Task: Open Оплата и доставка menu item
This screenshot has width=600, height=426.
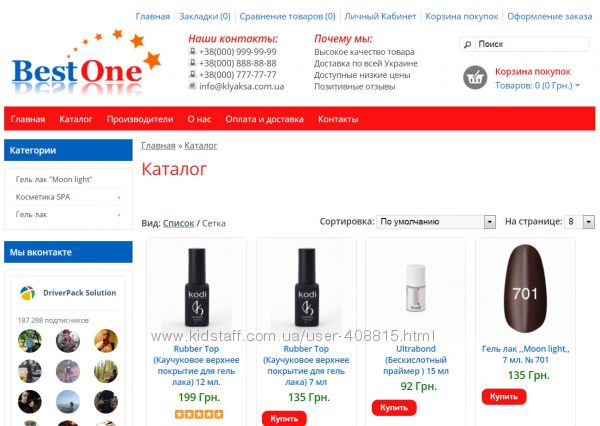Action: 264,119
